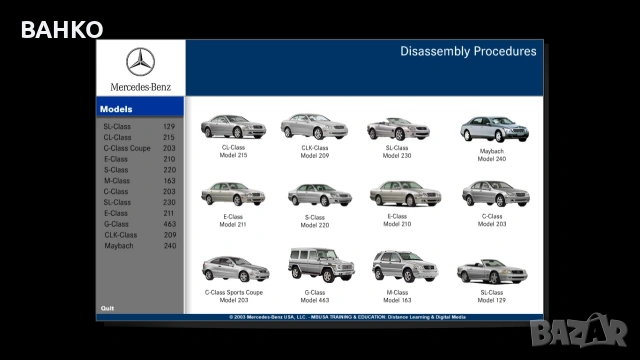Select the CLK-Class Model 209 car image
Screen dimensions: 640x360
314,126
